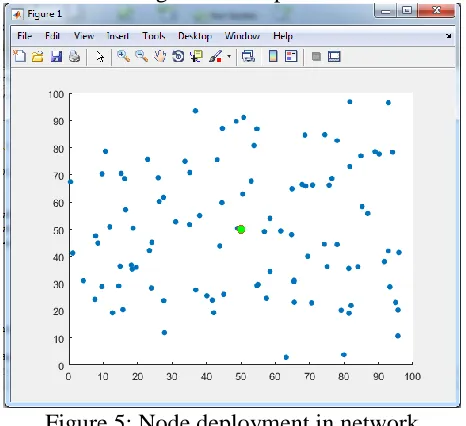Click the dock figure arrow in the menu bar
The image size is (466, 426).
[x=449, y=36]
